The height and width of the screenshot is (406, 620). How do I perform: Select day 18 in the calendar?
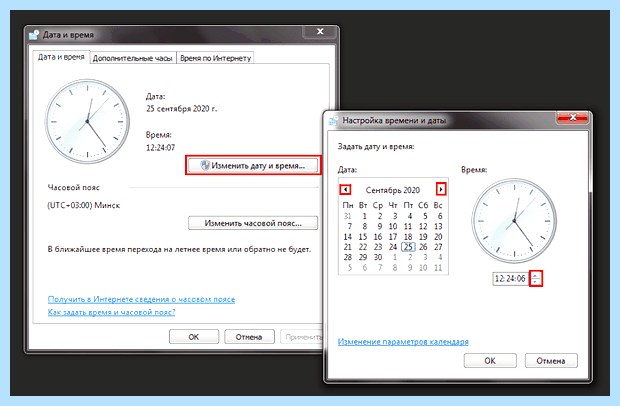408,236
